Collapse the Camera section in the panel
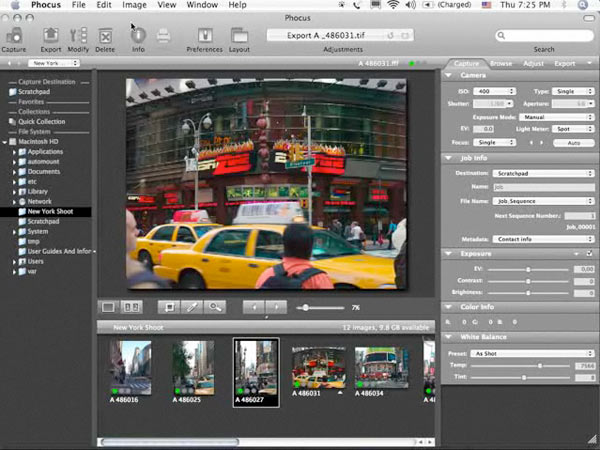 click(x=449, y=75)
